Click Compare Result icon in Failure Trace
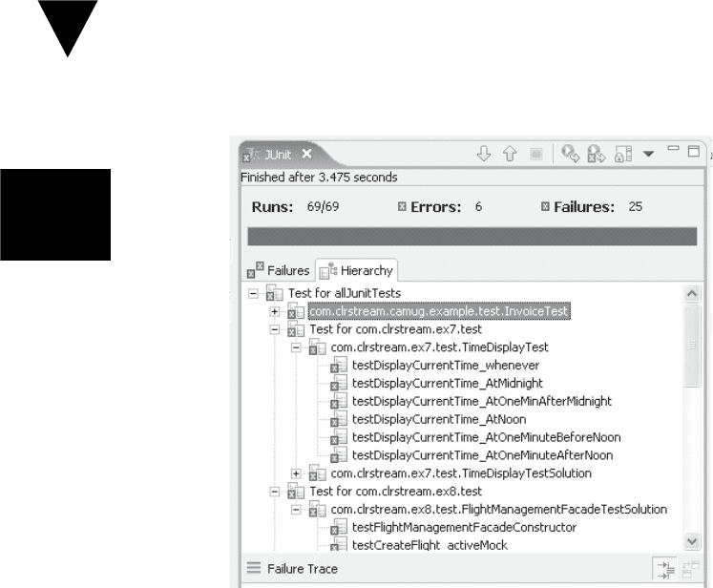Viewport: 713px width, 588px height. [691, 569]
